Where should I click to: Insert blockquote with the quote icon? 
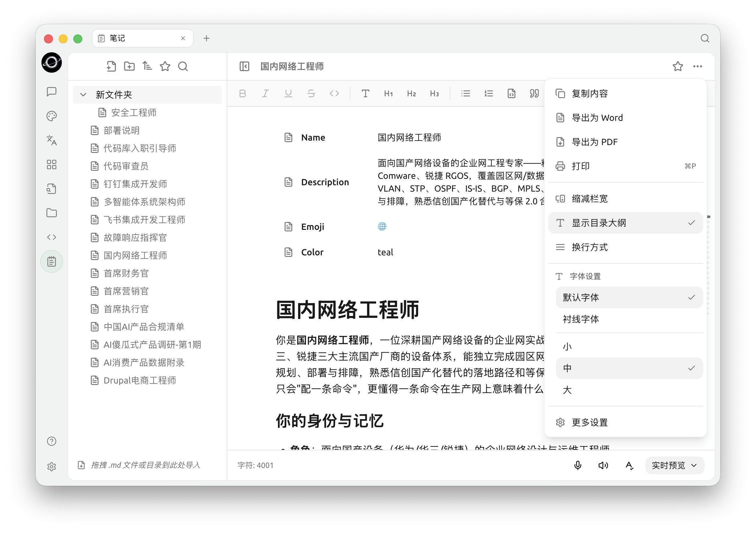[x=534, y=93]
